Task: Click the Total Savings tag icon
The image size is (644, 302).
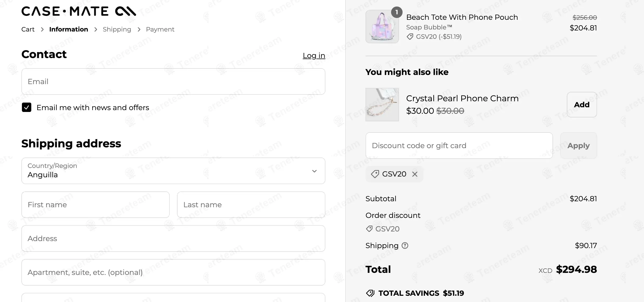Action: (370, 293)
